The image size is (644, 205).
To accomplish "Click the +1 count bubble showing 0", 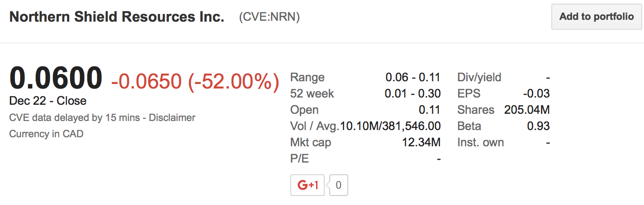I will pos(339,185).
